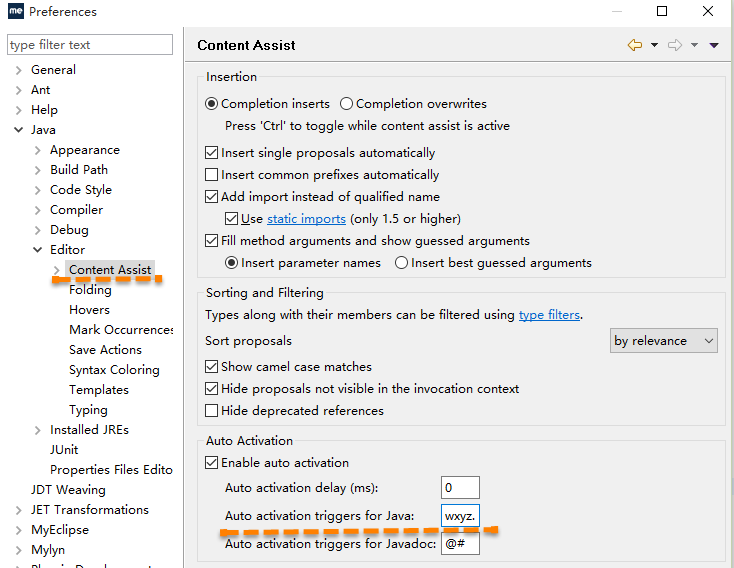The height and width of the screenshot is (568, 734).
Task: Close the Preferences window
Action: [708, 11]
